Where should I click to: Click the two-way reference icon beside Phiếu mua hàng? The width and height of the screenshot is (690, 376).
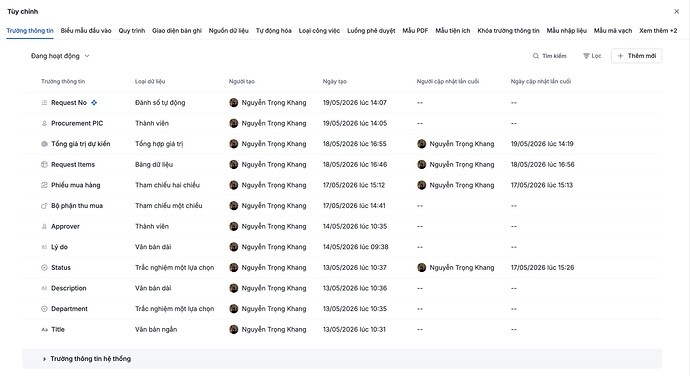44,185
